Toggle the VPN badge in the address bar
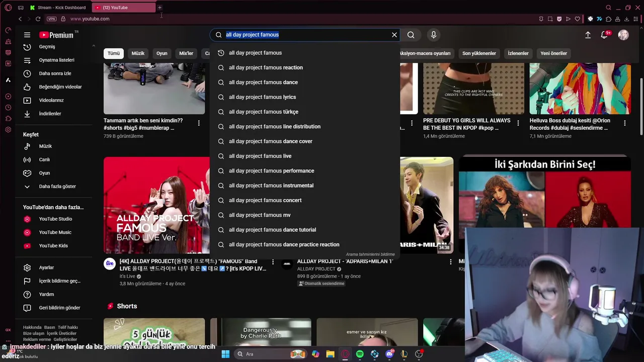This screenshot has width=644, height=362. tap(51, 19)
